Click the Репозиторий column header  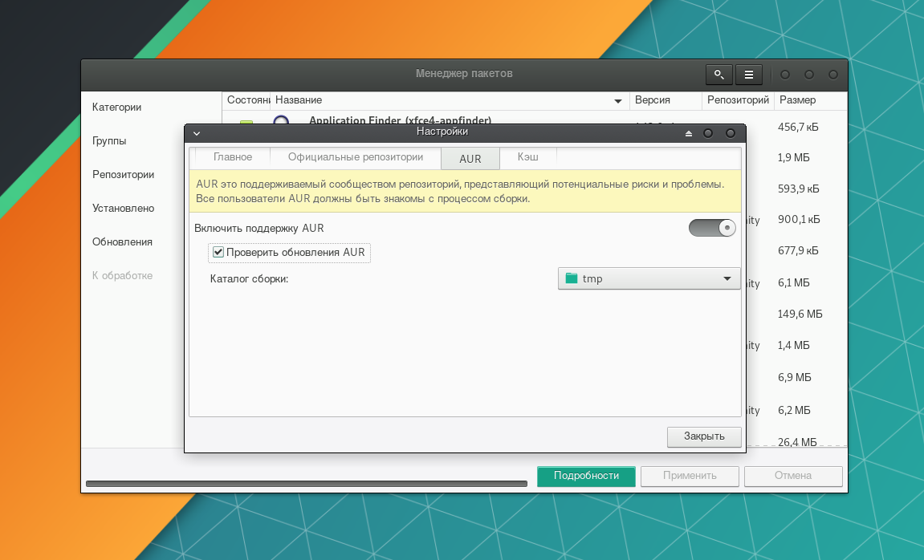click(x=738, y=100)
